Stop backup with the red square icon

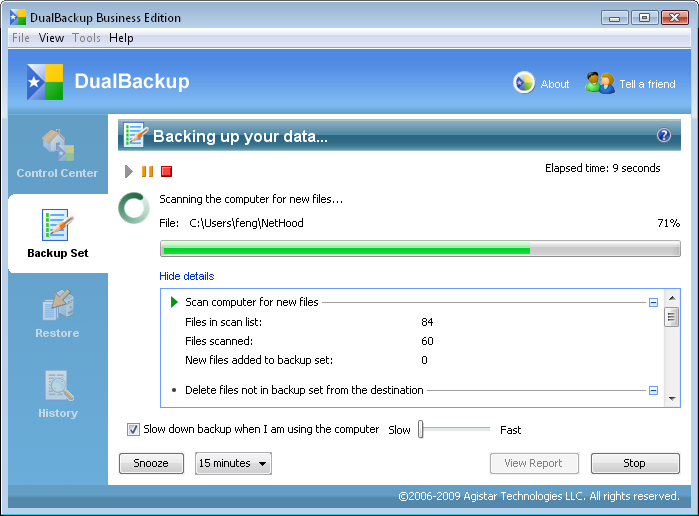pos(166,171)
